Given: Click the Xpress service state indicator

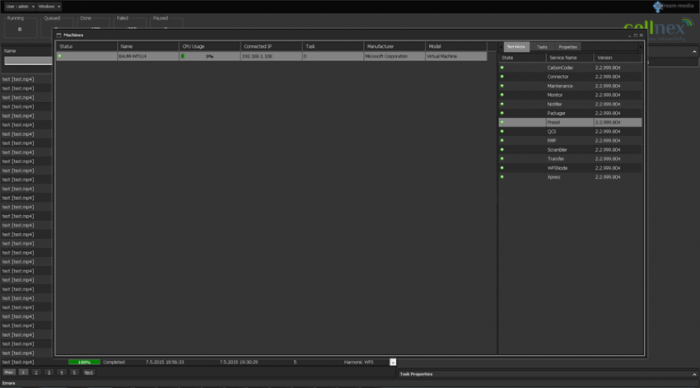Looking at the screenshot, I should click(x=502, y=177).
